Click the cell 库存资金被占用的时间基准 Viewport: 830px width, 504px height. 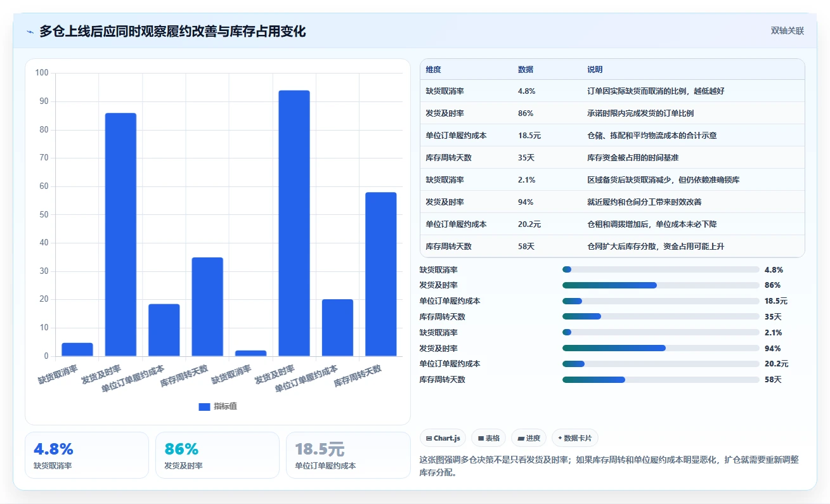pos(633,158)
